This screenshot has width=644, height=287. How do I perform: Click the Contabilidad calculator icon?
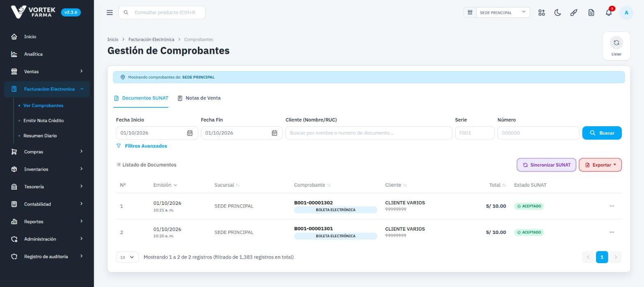tap(14, 204)
